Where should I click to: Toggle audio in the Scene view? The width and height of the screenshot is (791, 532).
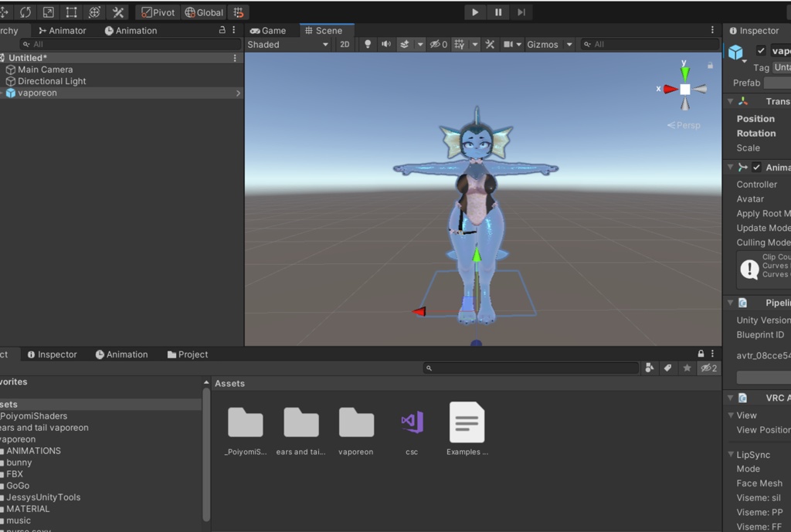pyautogui.click(x=387, y=44)
